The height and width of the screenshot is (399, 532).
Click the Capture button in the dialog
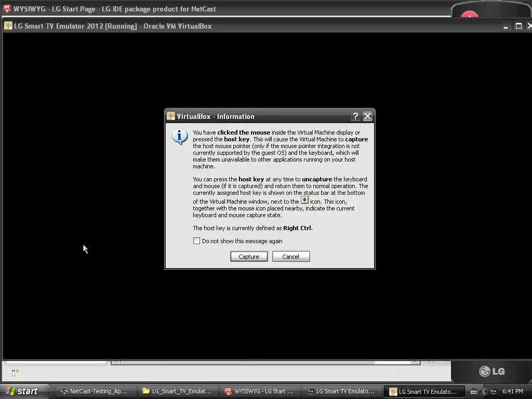[249, 257]
